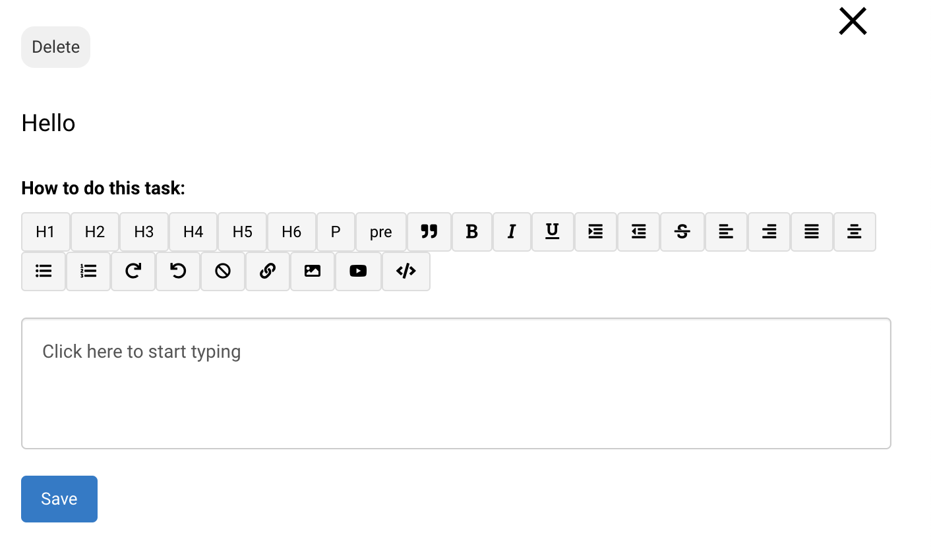Toggle italic text formatting
Viewport: 931px width, 560px height.
pos(512,232)
